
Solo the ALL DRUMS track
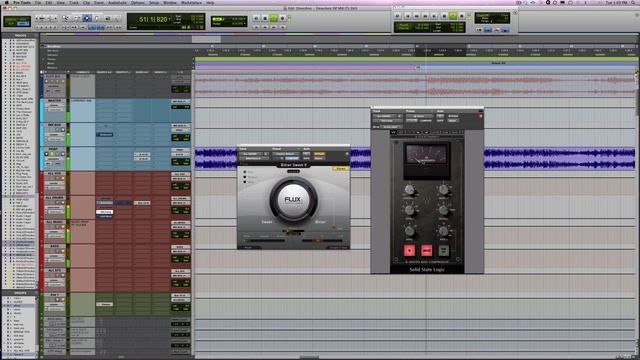[x=58, y=202]
